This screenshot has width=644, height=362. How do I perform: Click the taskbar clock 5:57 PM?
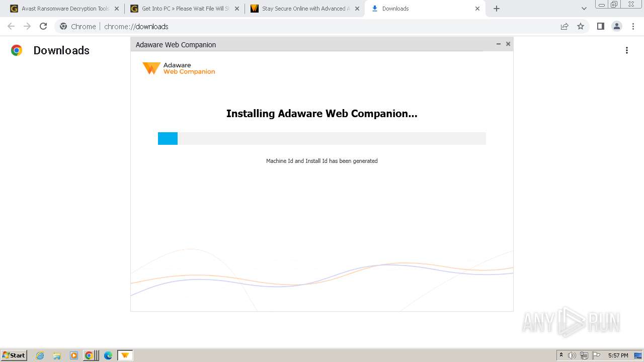[618, 355]
